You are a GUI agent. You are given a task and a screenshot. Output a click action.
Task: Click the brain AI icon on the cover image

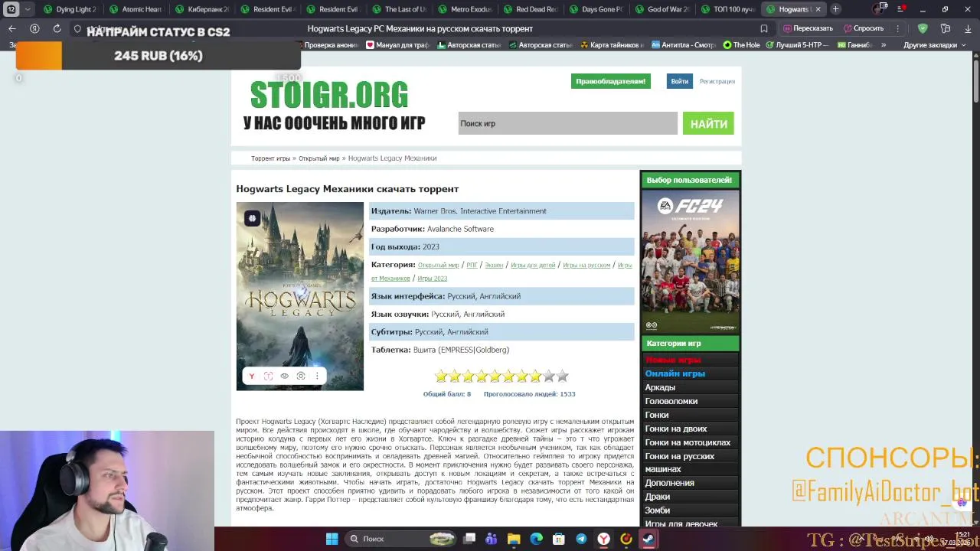tap(252, 219)
